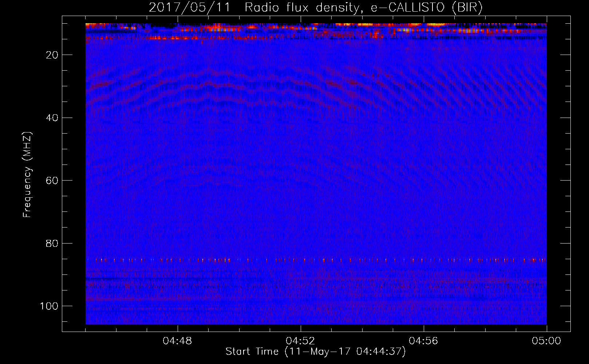Click the plot title '2017/05/11 Radio flux density, e-CALLISTO (BIR)'
This screenshot has height=364, width=589.
(x=316, y=8)
